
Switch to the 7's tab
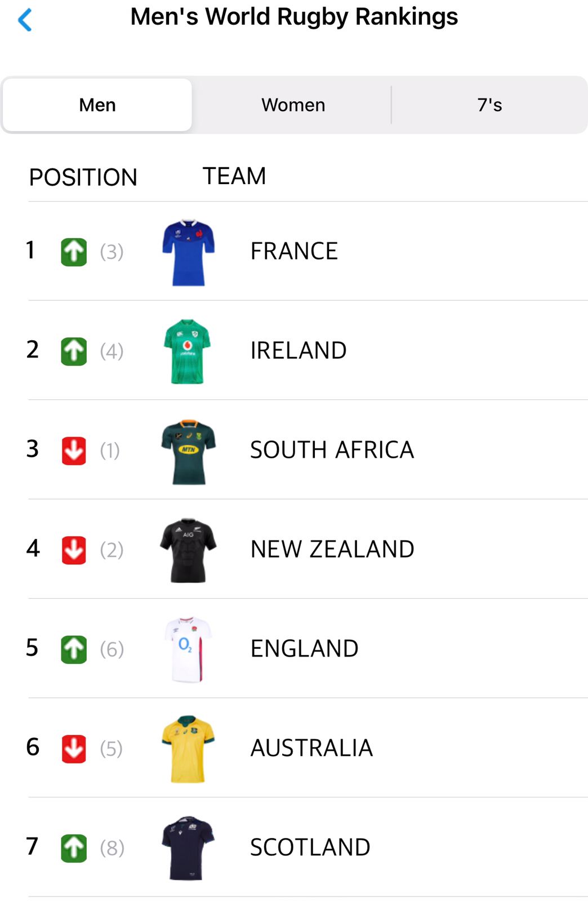489,105
